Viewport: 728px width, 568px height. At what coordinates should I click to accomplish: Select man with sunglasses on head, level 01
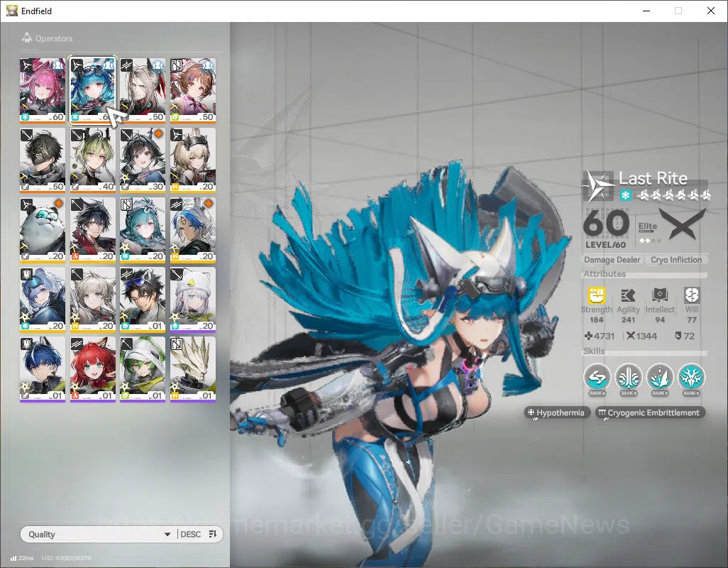coord(143,299)
